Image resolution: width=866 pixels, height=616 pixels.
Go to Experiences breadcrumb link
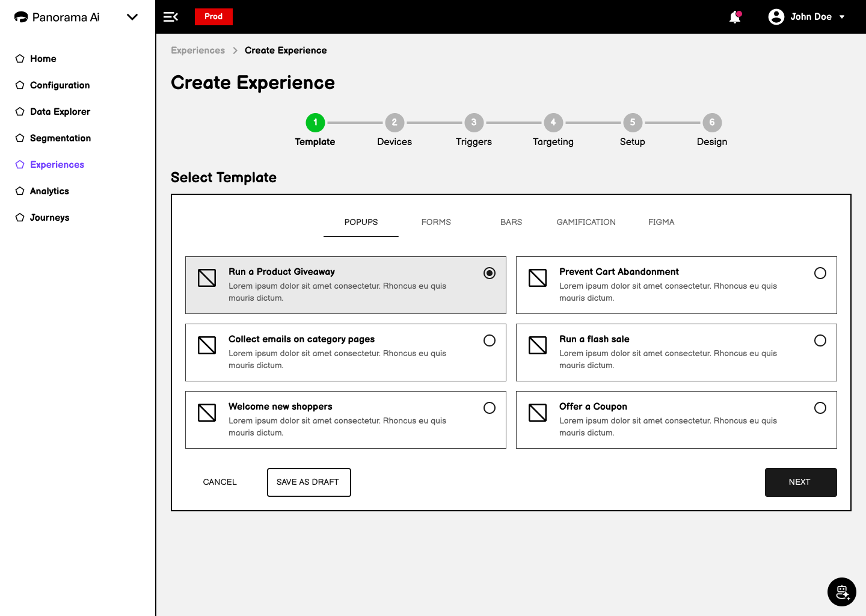[198, 51]
